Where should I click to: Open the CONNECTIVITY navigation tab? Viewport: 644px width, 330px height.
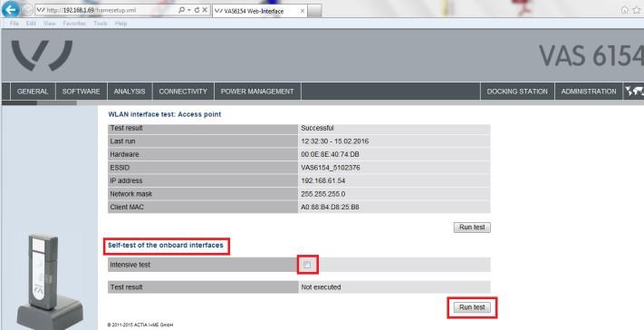point(183,92)
